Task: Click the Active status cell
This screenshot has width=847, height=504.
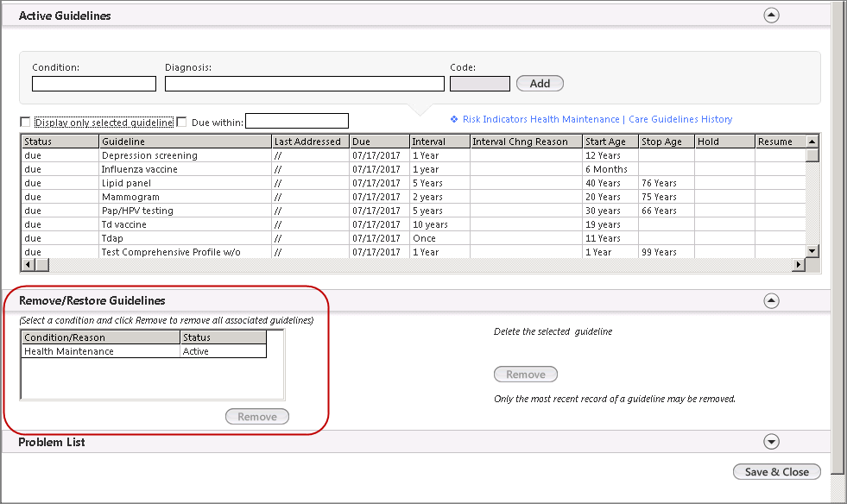Action: point(223,351)
